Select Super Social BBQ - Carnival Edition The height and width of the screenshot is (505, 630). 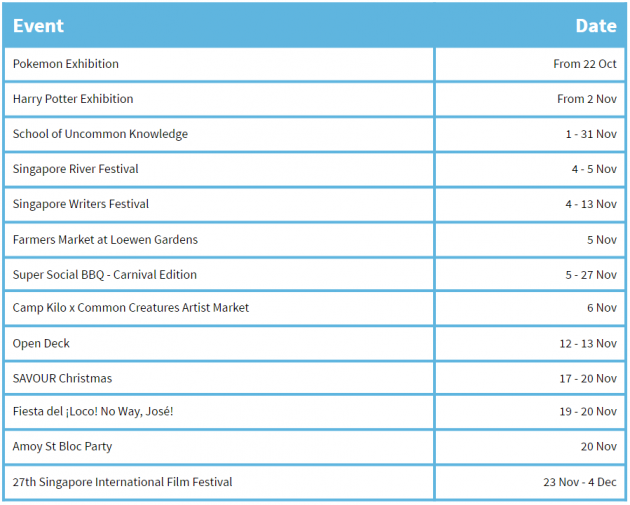coord(105,275)
